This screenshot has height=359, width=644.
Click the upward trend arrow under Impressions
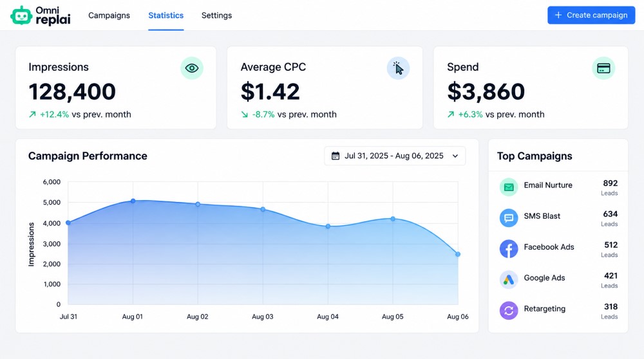click(32, 115)
